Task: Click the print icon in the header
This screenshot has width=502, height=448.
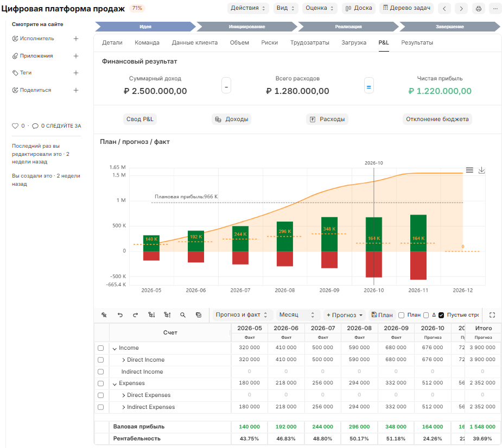Action: coord(478,9)
